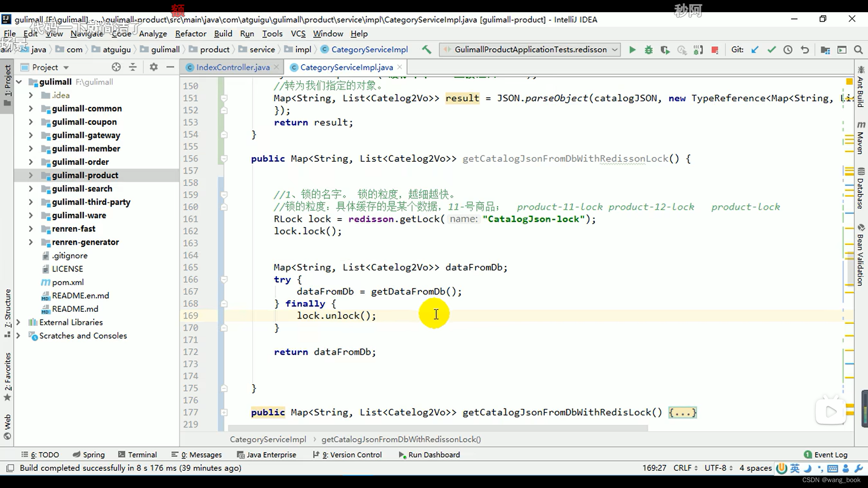
Task: Open 9: Version Control tool window
Action: click(x=347, y=455)
